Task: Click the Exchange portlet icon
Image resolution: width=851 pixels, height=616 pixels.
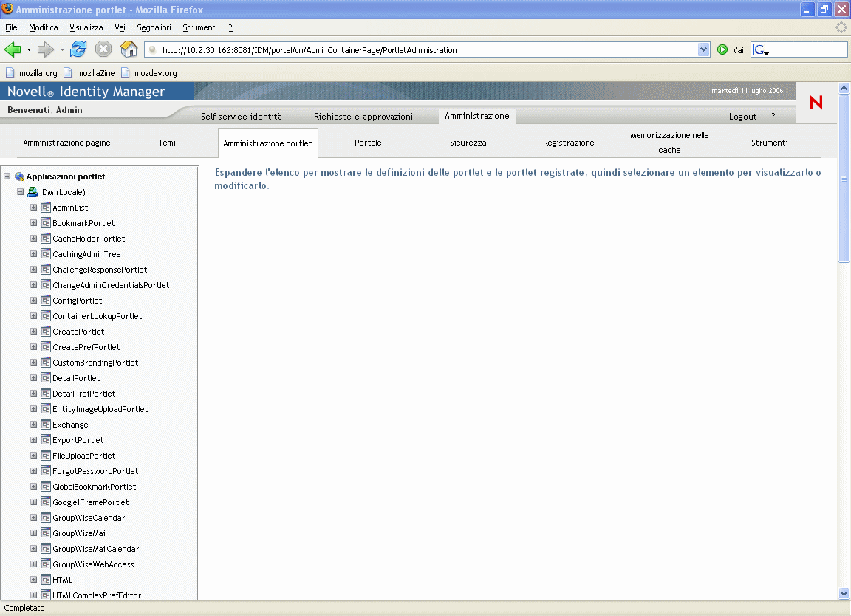Action: pyautogui.click(x=46, y=425)
